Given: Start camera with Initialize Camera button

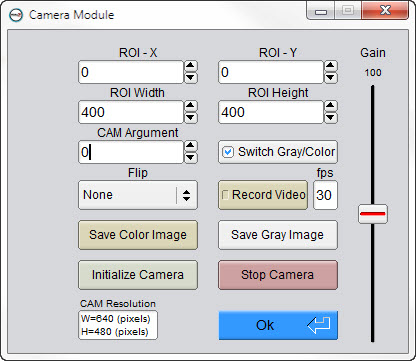Looking at the screenshot, I should click(x=138, y=275).
